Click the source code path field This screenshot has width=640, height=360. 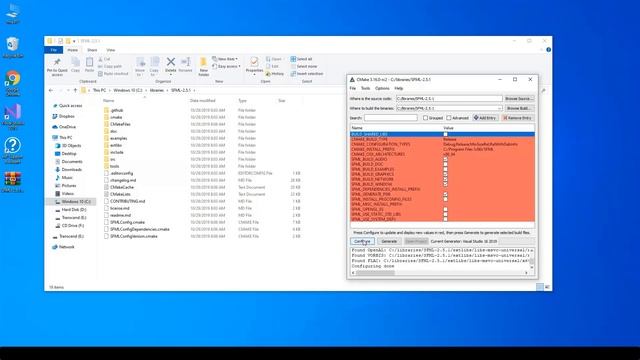coord(449,99)
